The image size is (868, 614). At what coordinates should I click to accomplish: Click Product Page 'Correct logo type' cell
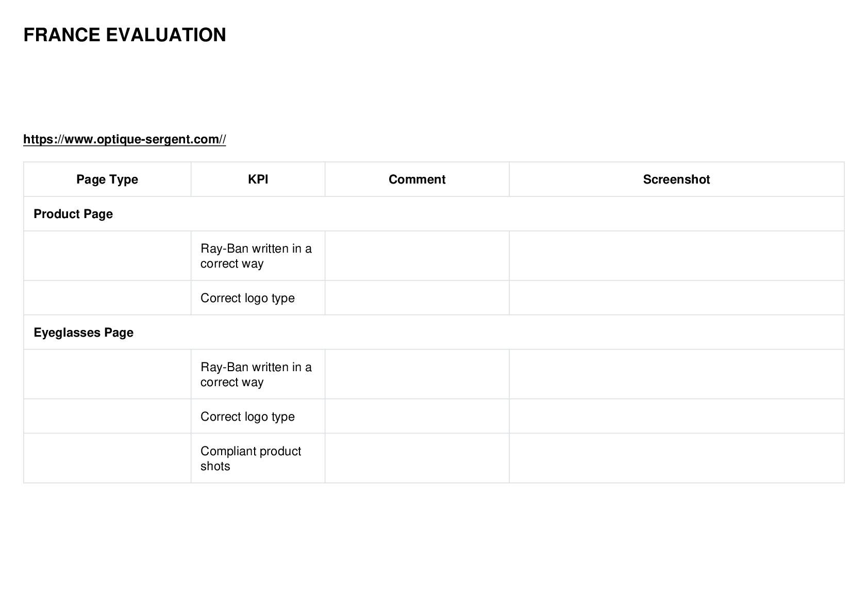[258, 298]
